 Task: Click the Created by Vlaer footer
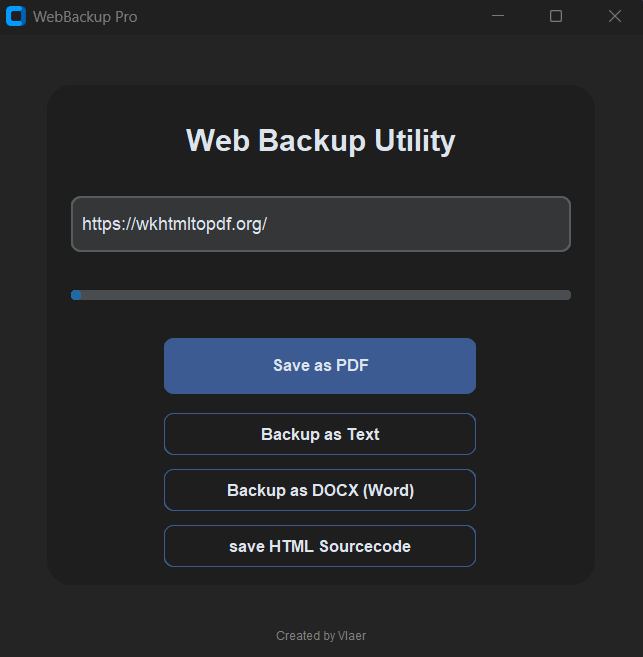click(321, 636)
